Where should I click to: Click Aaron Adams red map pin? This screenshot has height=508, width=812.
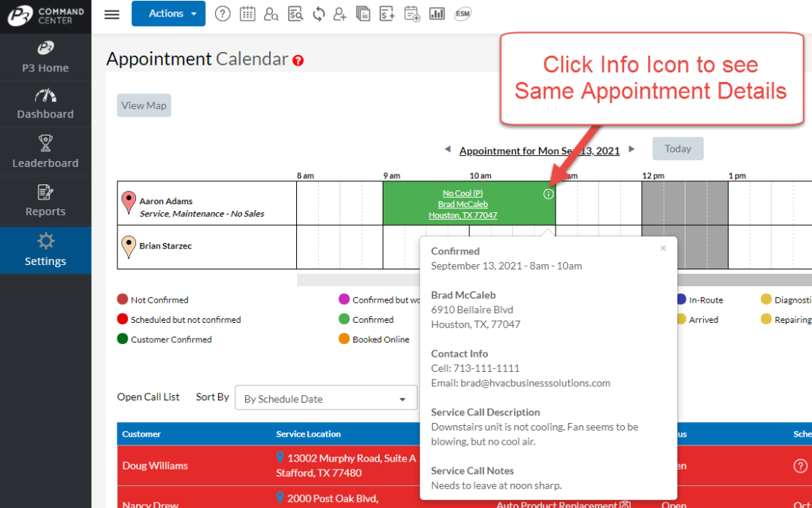click(x=129, y=201)
